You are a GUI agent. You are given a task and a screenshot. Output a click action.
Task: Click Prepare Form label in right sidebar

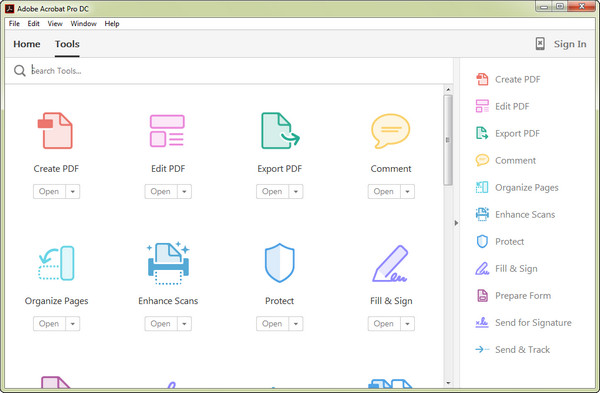(x=523, y=295)
